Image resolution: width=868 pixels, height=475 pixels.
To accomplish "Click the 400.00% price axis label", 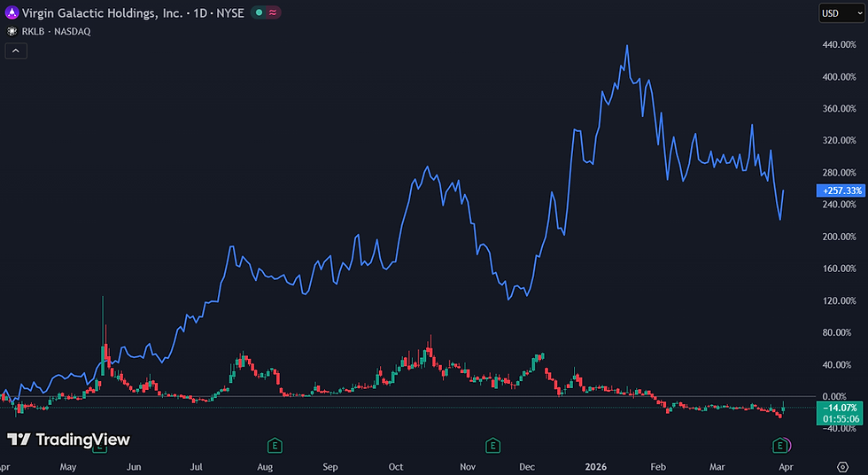I will [840, 77].
